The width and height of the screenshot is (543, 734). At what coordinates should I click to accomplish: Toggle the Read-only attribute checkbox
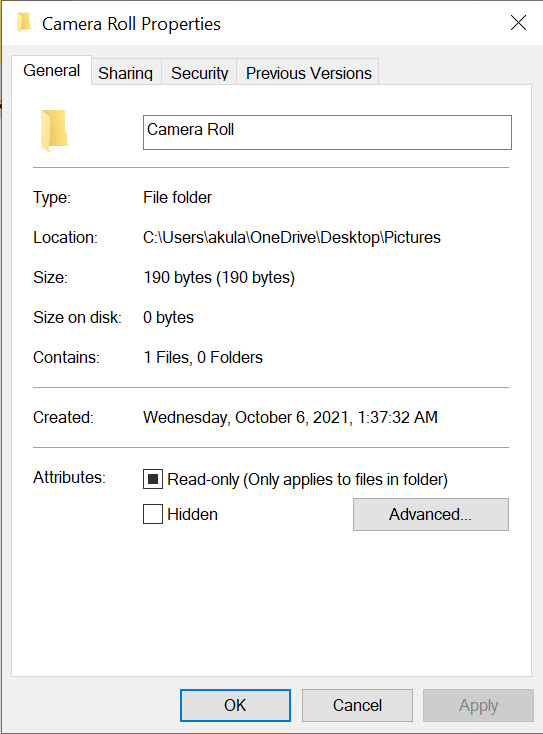click(x=153, y=479)
